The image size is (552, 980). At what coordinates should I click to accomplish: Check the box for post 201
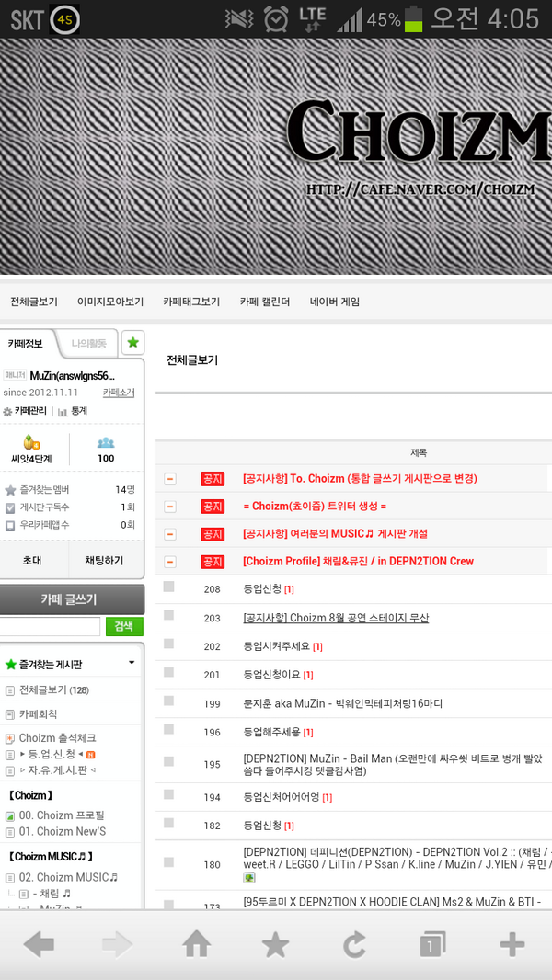point(168,672)
